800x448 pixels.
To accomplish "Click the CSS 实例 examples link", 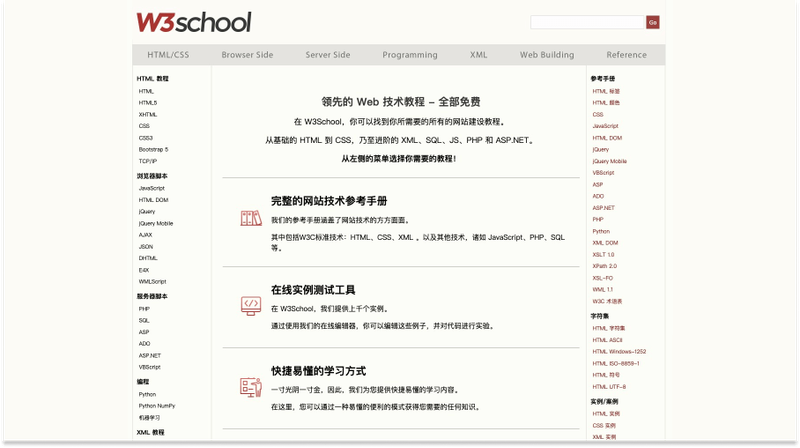I will 604,426.
